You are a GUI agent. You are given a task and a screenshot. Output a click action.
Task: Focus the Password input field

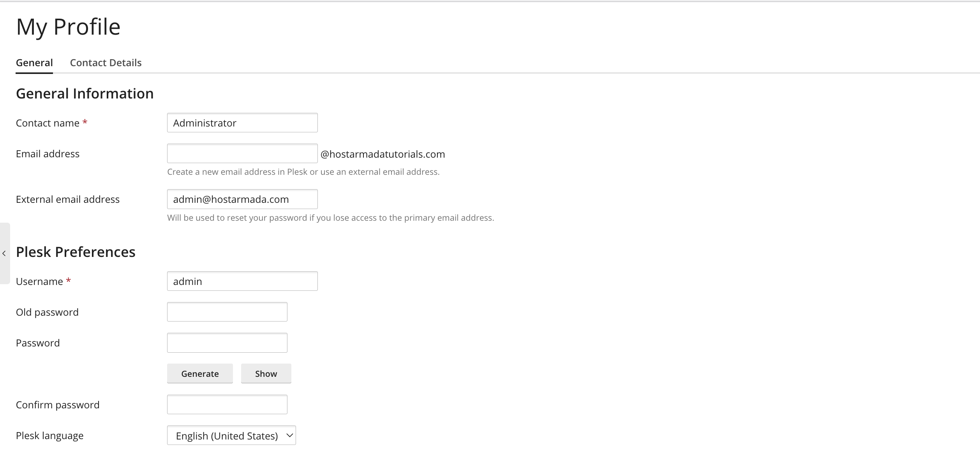pos(227,343)
